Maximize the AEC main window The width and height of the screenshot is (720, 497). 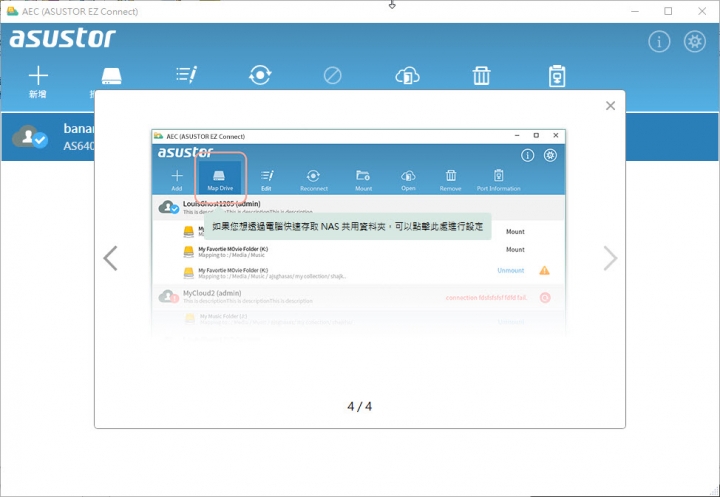point(668,11)
